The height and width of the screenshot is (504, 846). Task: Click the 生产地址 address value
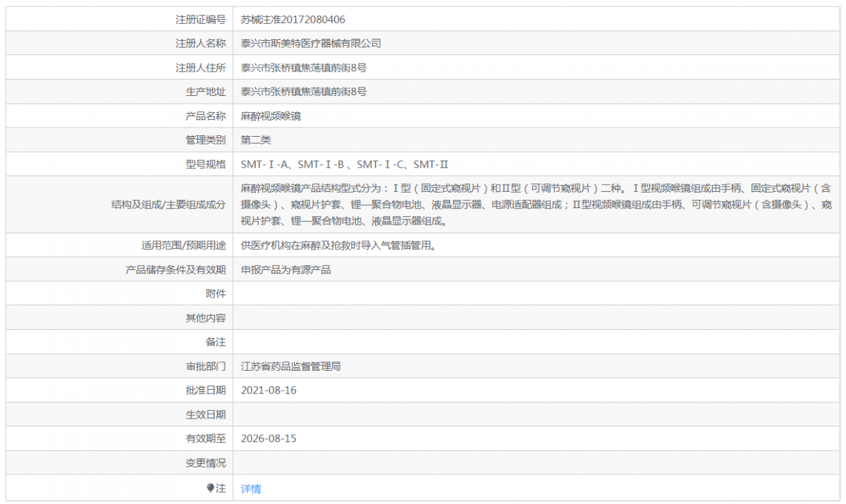coord(304,92)
